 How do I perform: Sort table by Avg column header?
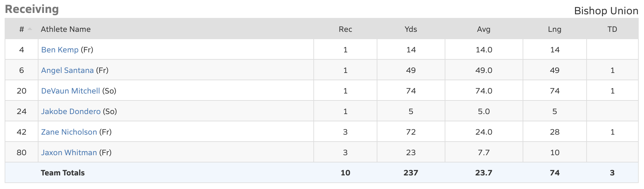coord(483,29)
